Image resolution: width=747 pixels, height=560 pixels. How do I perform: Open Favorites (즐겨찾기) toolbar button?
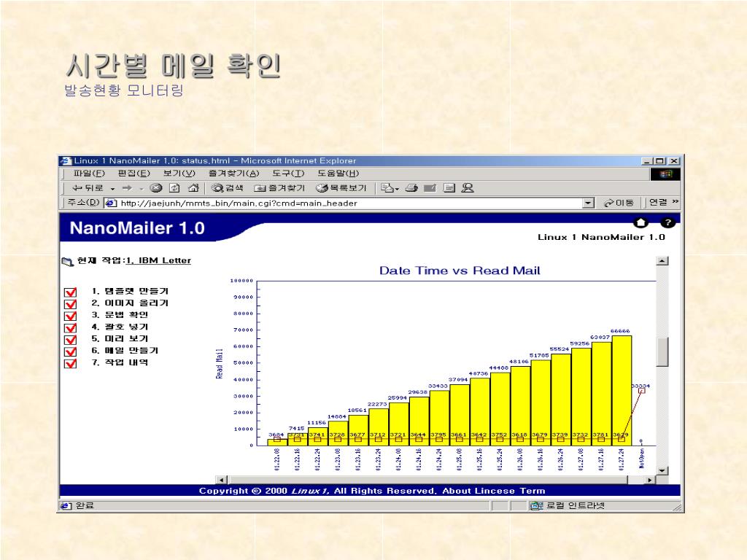click(x=279, y=188)
